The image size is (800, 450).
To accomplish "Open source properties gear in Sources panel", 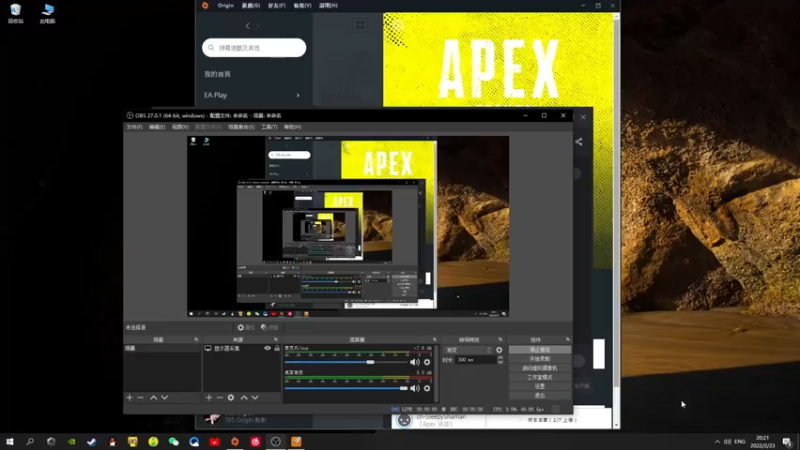I will [231, 397].
